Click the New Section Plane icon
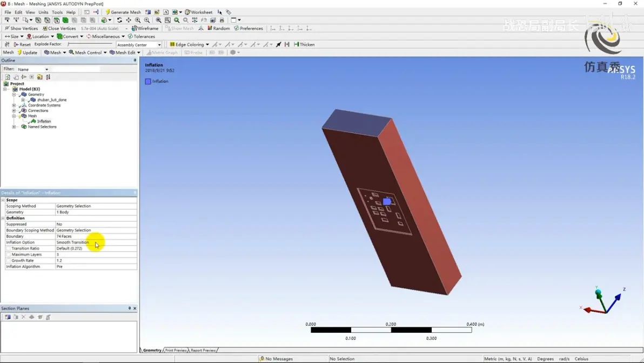 [x=148, y=12]
